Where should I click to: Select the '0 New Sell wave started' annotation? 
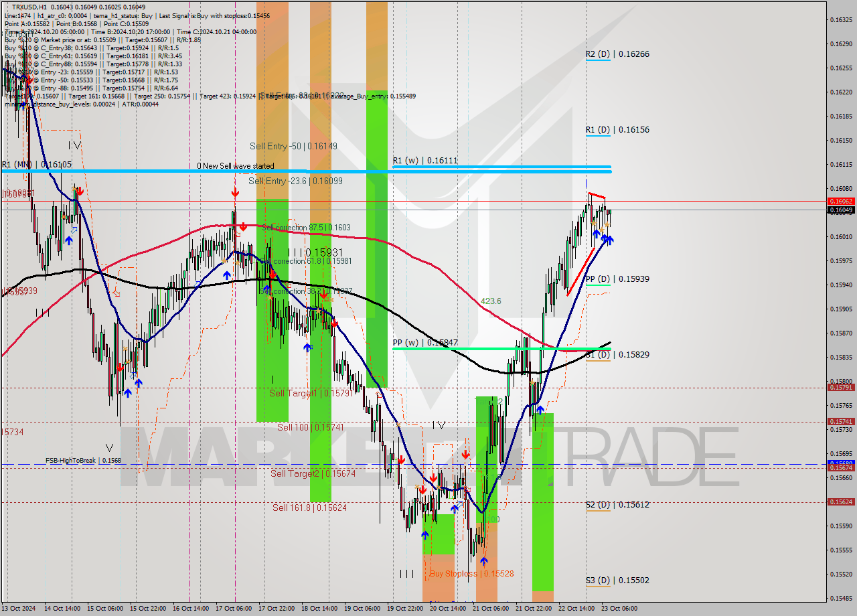[235, 166]
